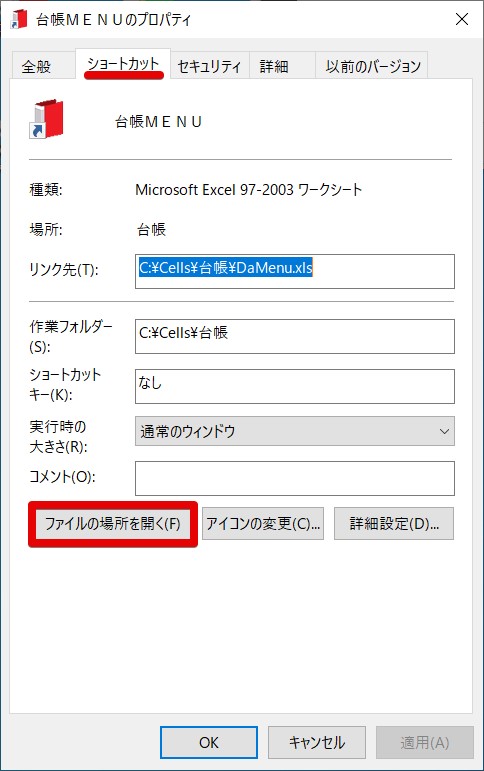The height and width of the screenshot is (771, 484).
Task: Click ファイルの場所を開く button
Action: point(113,524)
